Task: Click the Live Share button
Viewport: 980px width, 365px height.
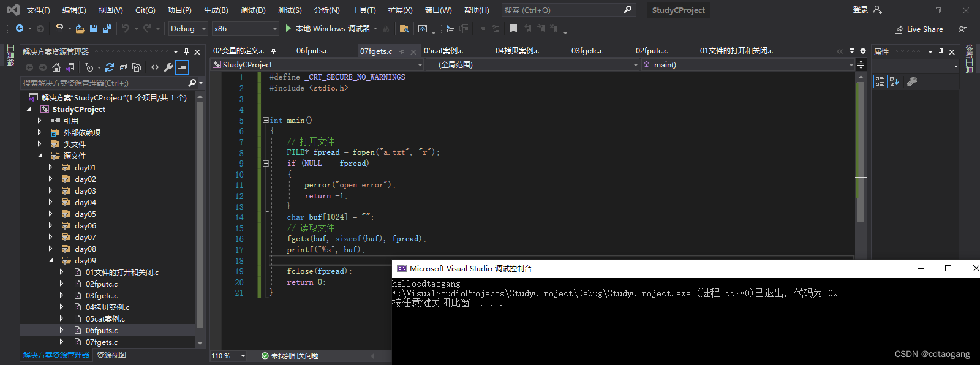Action: point(919,29)
